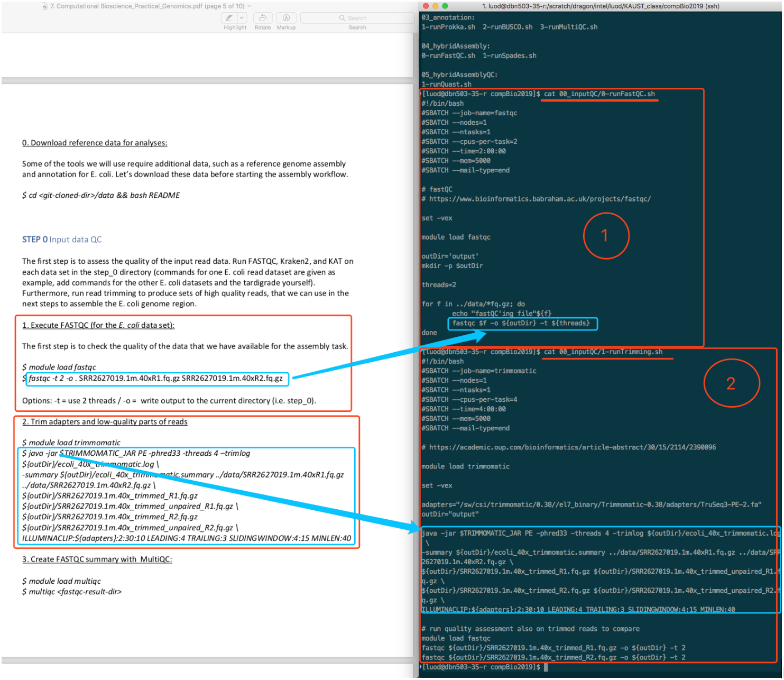Viewport: 784px width, 680px height.
Task: Click the terminal title bar ssh session text
Action: [x=601, y=6]
